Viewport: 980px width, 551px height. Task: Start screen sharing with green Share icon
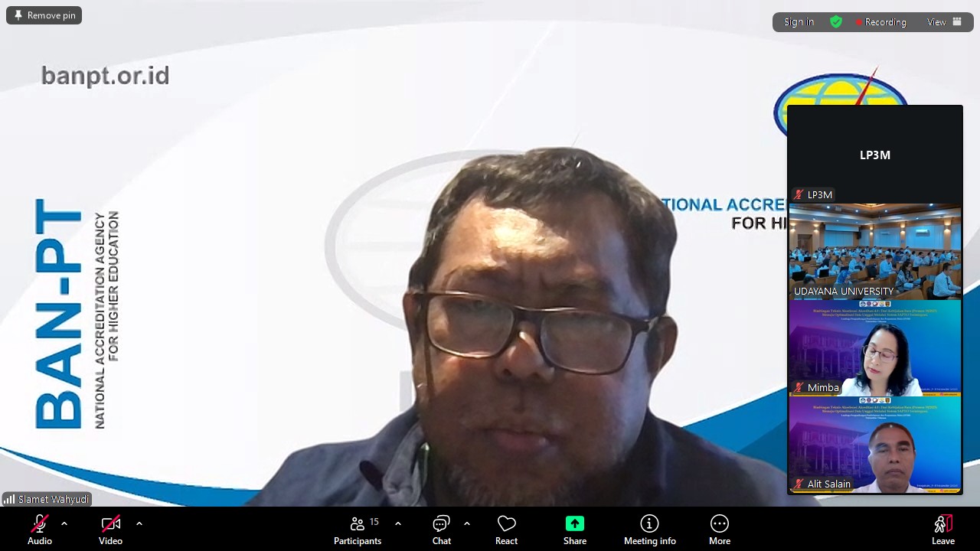pos(575,523)
